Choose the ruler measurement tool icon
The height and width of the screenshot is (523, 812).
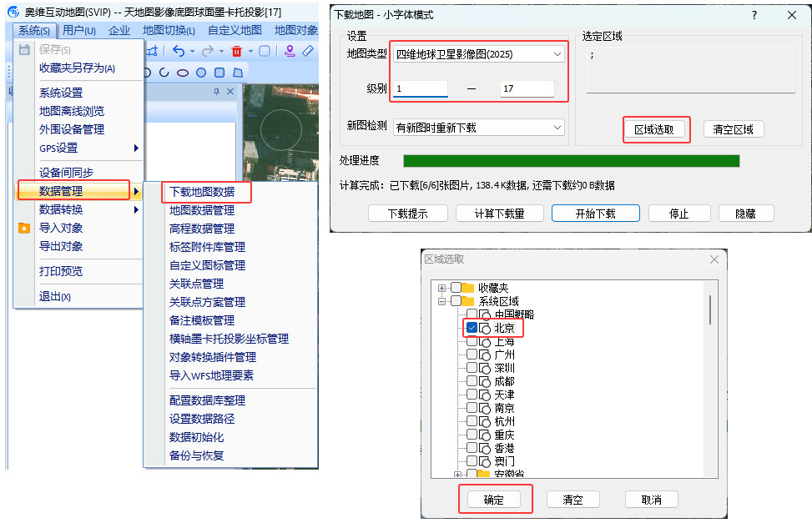pos(308,51)
